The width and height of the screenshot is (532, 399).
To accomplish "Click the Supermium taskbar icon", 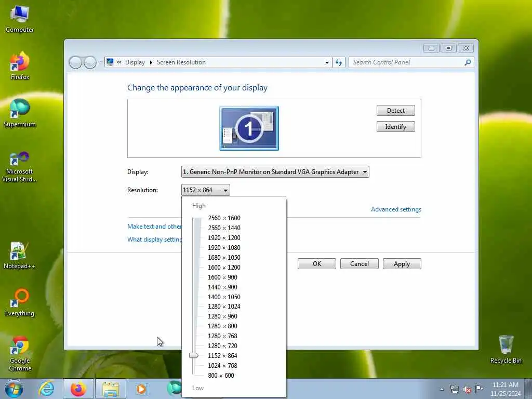I will [175, 388].
